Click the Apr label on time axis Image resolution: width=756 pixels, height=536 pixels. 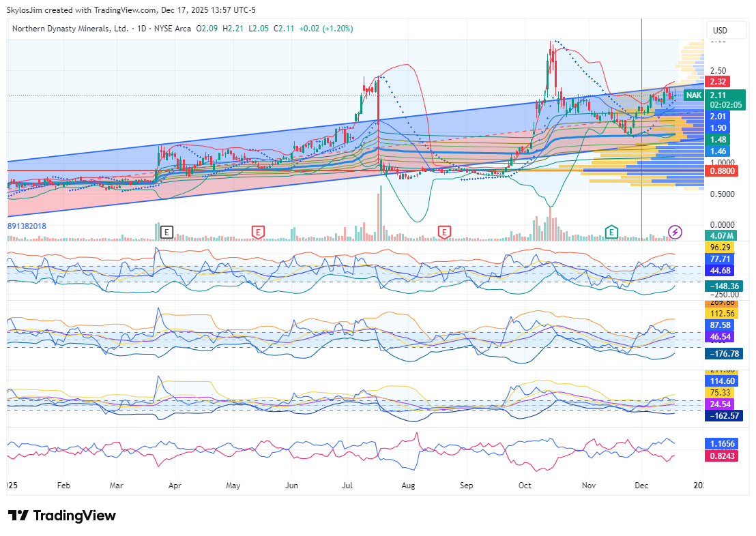point(175,486)
